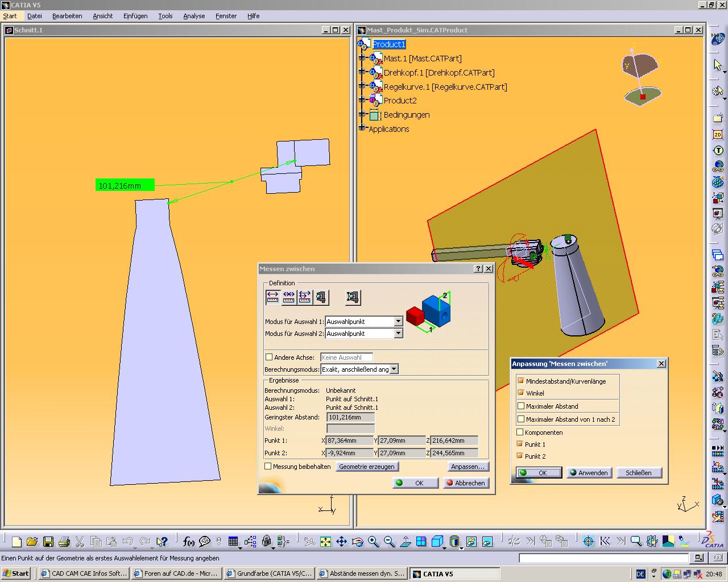Enable the 'Andere Achse' checkbox
The height and width of the screenshot is (582, 728).
269,357
